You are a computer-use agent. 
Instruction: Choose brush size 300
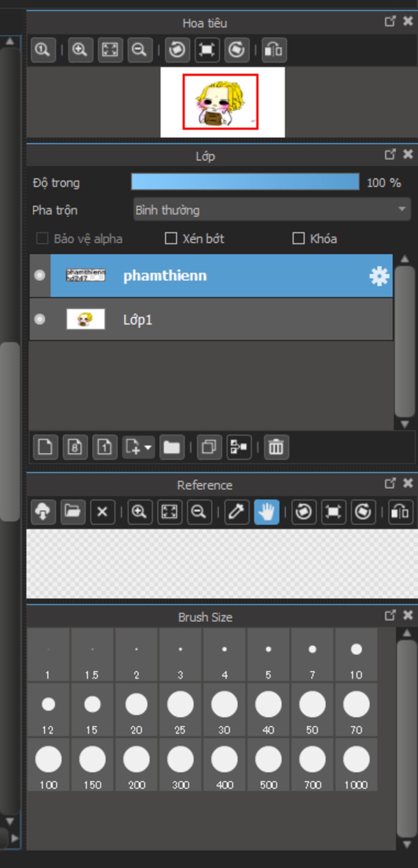click(x=180, y=765)
